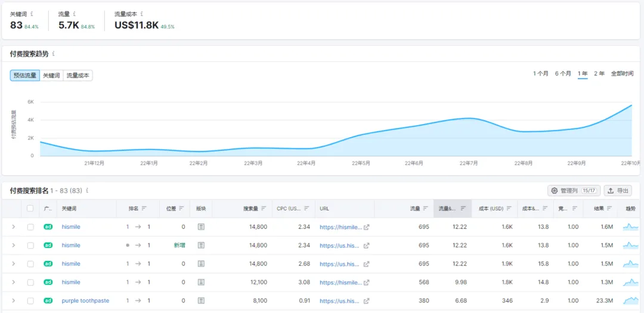Image resolution: width=644 pixels, height=313 pixels.
Task: Click ad badge in 2.68 CPC hismile row
Action: 48,264
